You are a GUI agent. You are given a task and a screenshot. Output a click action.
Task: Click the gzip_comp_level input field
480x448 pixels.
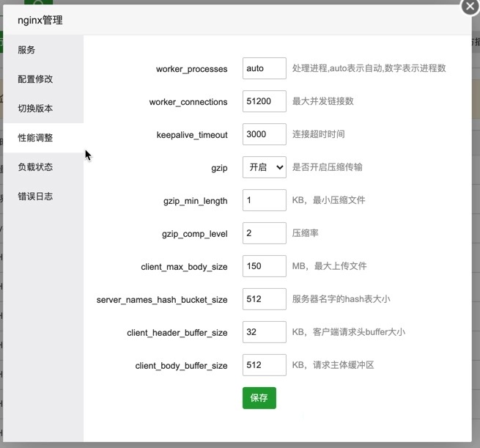click(x=264, y=233)
